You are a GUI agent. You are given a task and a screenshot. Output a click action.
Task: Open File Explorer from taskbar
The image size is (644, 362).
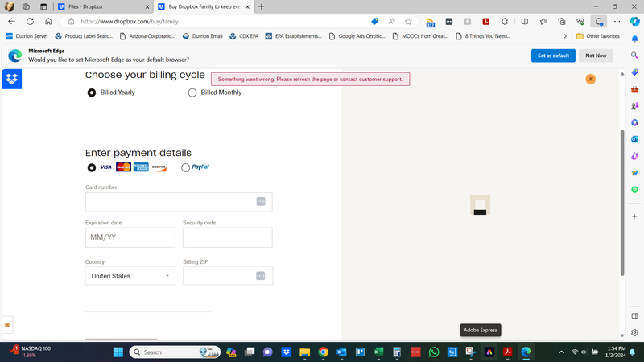(305, 352)
